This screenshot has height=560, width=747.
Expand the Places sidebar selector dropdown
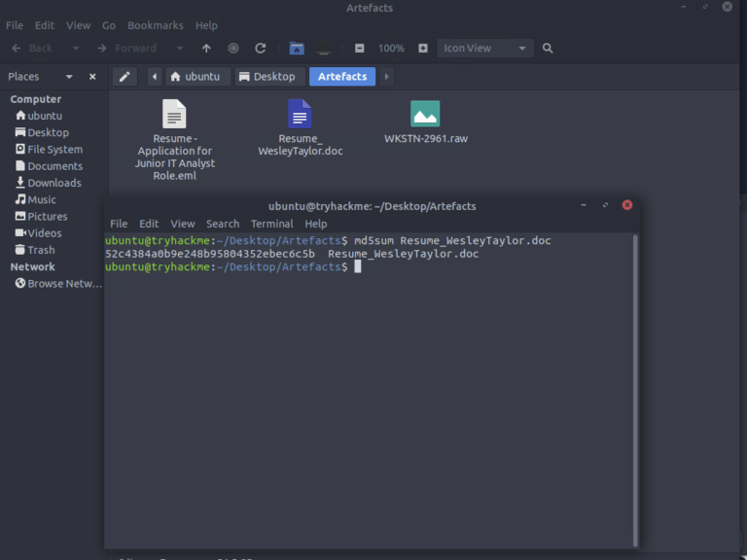pos(69,77)
